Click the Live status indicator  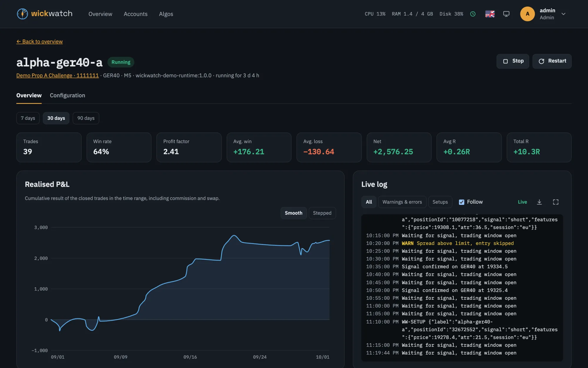point(522,202)
